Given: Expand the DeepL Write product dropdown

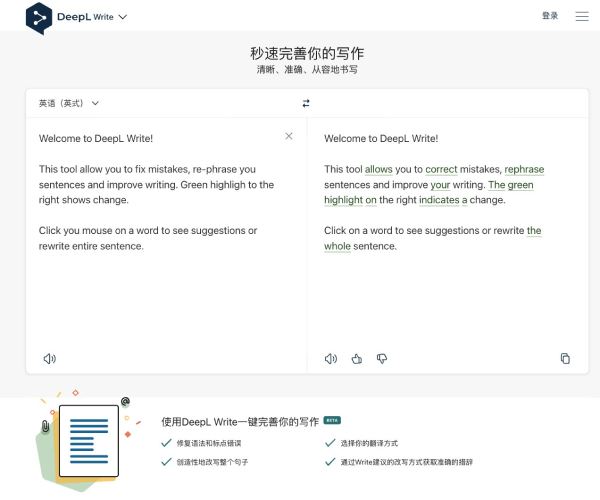Looking at the screenshot, I should click(122, 17).
